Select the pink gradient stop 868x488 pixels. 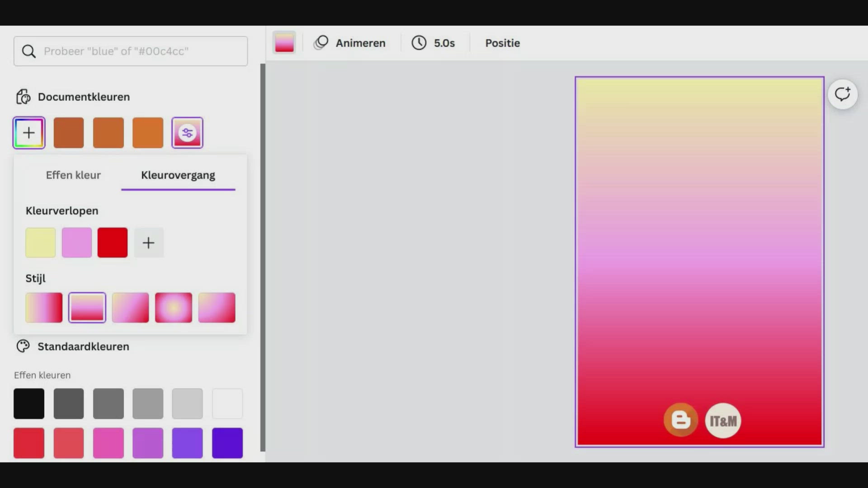(77, 243)
